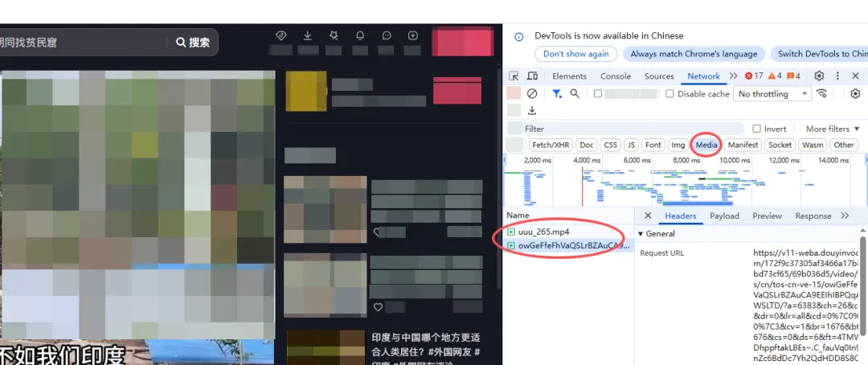Open network settings gear beside throttling

[855, 93]
